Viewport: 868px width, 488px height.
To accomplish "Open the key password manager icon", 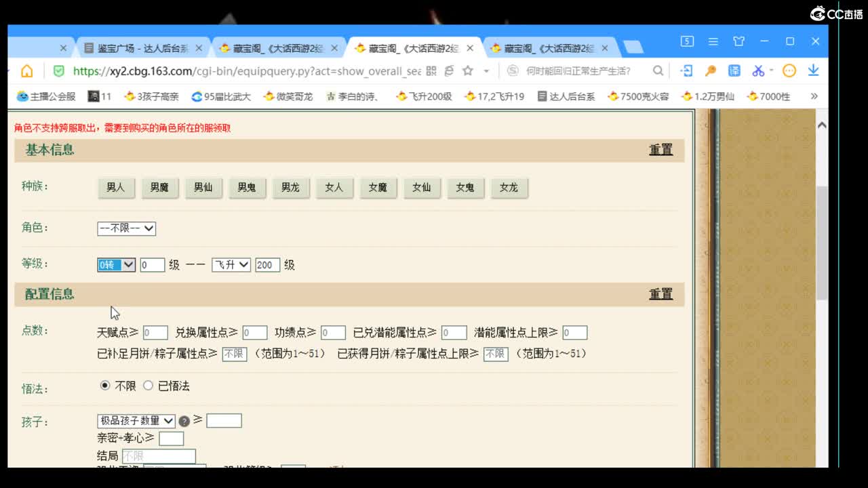I will click(x=711, y=70).
